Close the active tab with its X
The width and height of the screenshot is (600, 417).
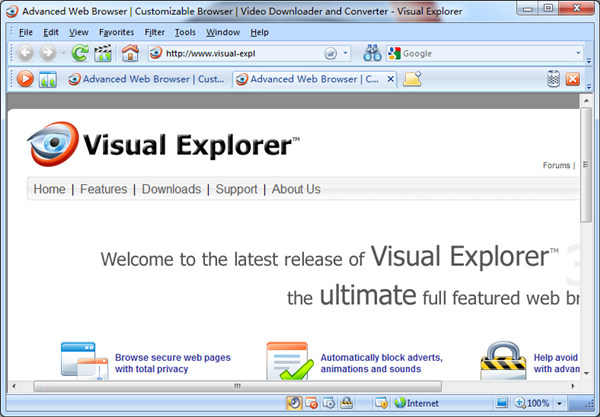click(391, 79)
